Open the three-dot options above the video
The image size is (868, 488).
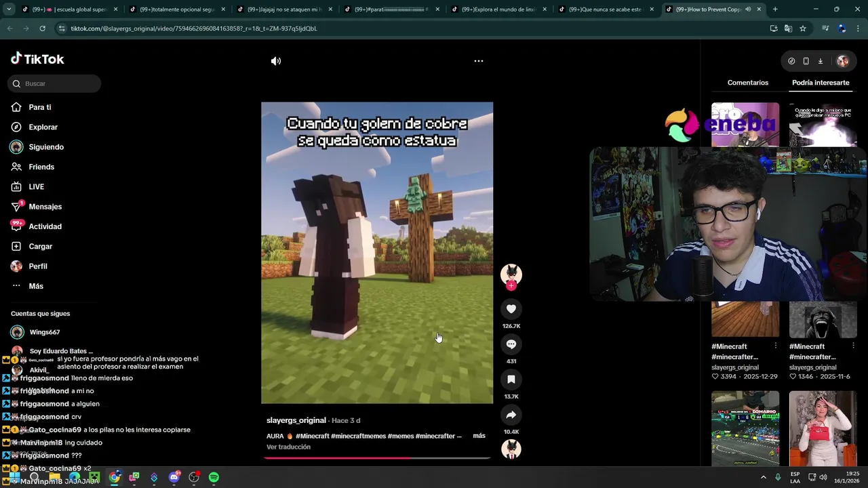479,61
